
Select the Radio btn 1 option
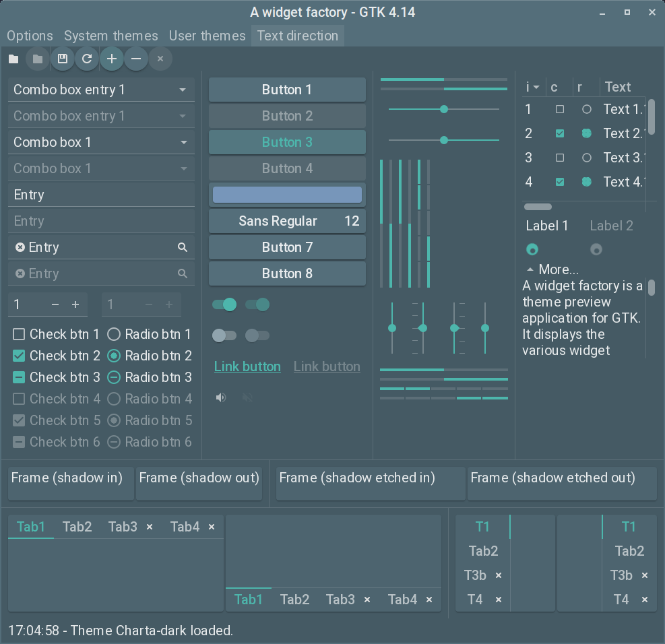coord(114,334)
